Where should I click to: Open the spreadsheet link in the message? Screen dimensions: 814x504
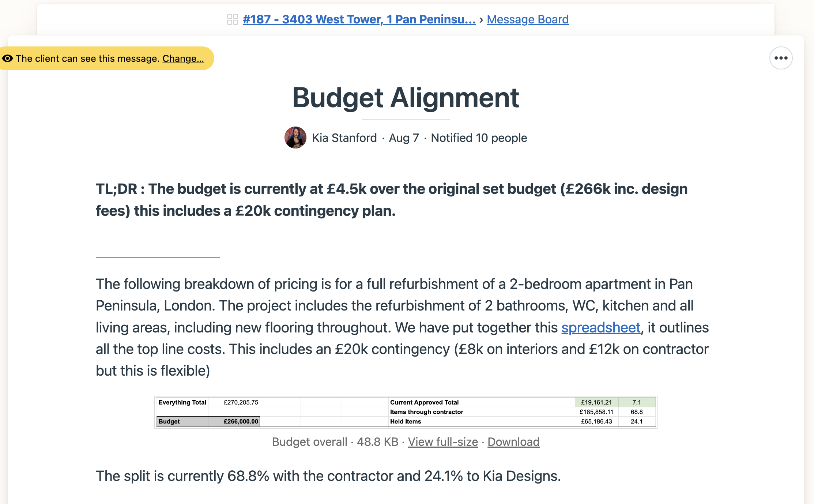601,327
